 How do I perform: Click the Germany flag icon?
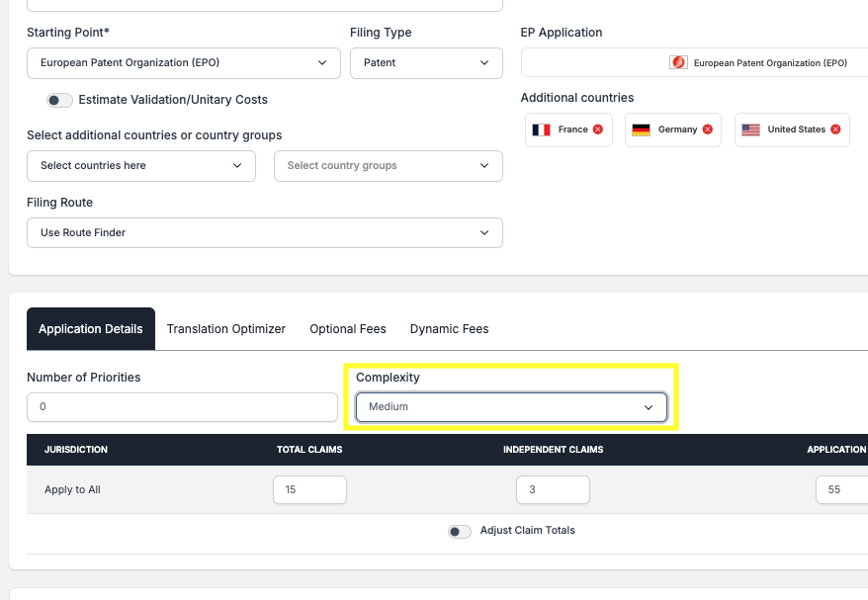[x=642, y=129]
